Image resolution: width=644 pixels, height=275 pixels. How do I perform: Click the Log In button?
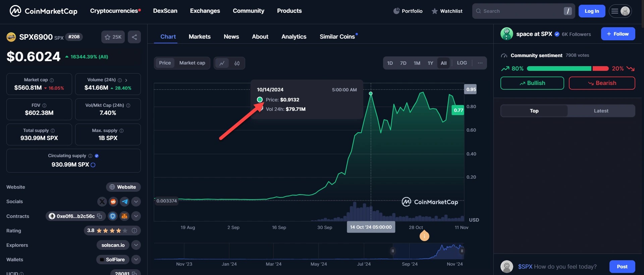(592, 11)
